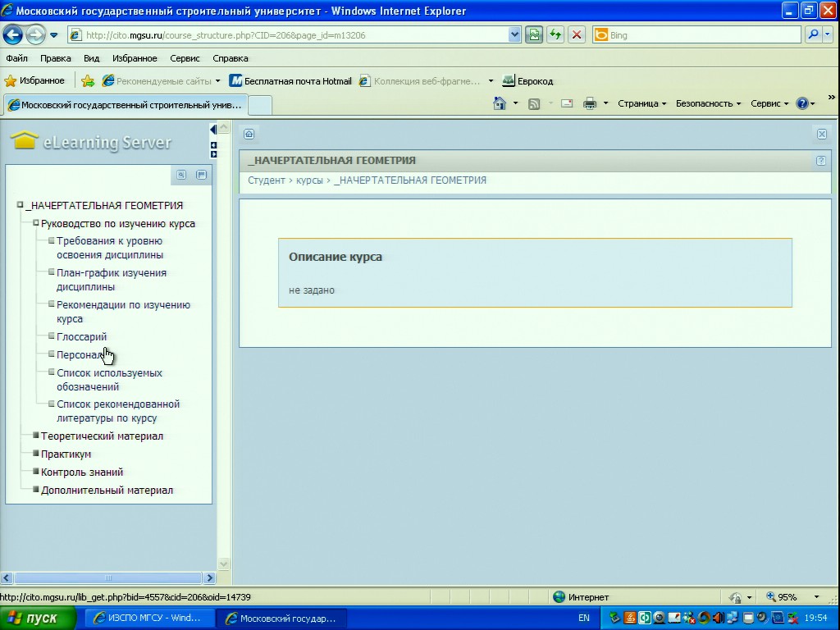
Task: Click the collapse left panel arrow icon
Action: (x=213, y=129)
